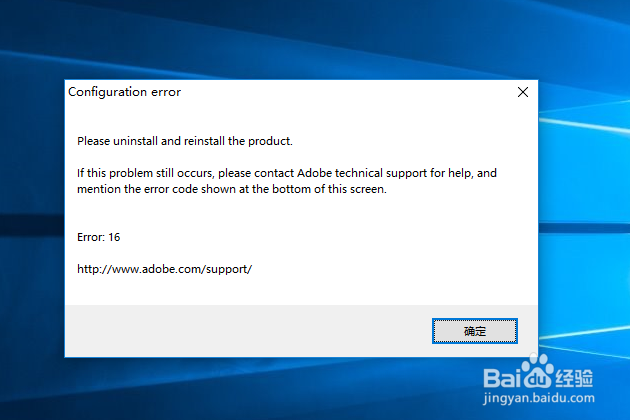This screenshot has height=420, width=630.
Task: Close the Configuration error dialog with X
Action: click(x=523, y=92)
